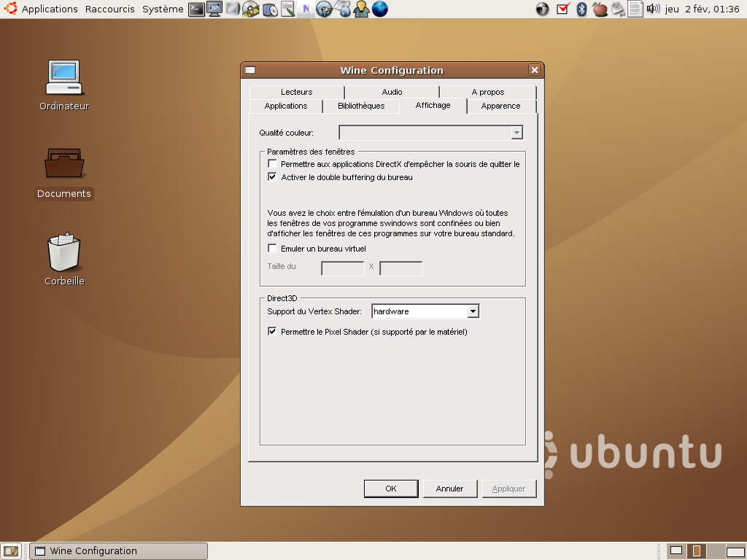Click the desktop width input field
The image size is (747, 560).
coord(343,268)
